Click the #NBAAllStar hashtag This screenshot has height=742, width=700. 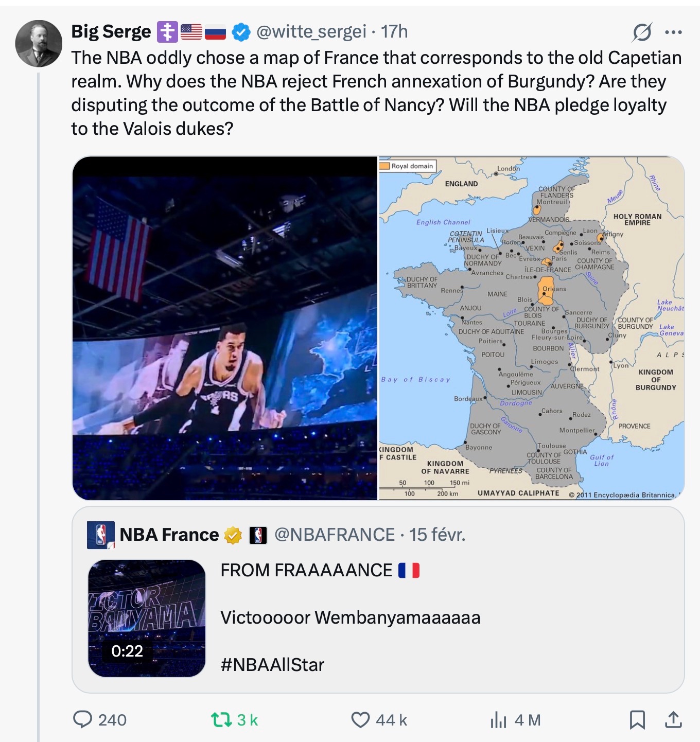(272, 665)
